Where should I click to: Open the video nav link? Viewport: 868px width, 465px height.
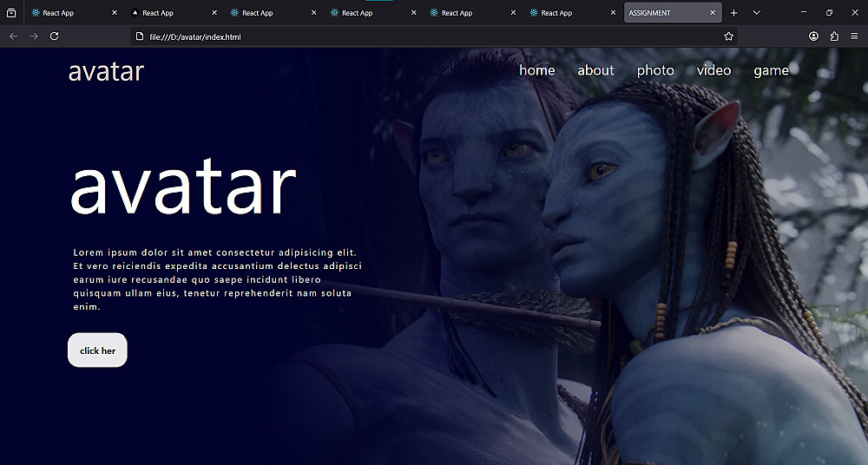tap(713, 70)
